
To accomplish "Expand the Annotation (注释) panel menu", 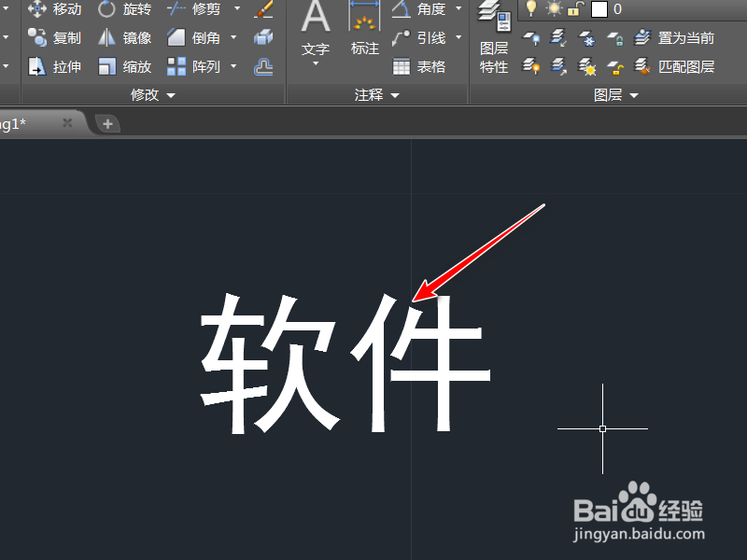I will point(393,95).
